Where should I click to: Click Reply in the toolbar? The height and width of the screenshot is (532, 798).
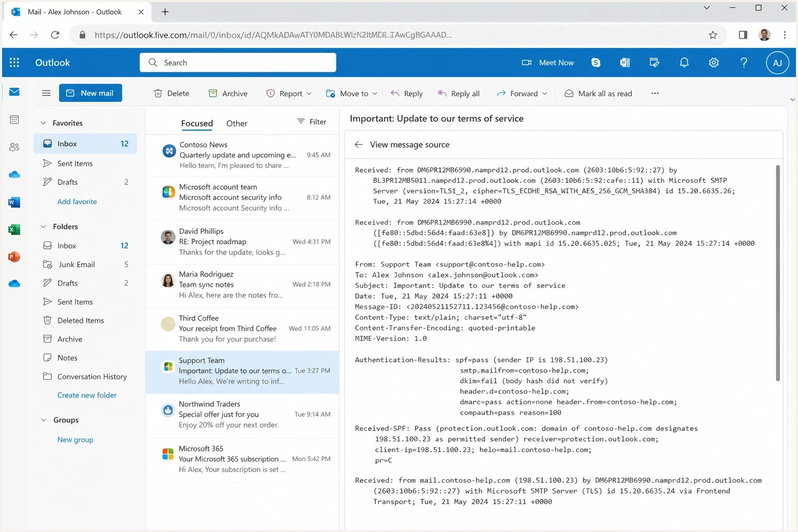(407, 94)
